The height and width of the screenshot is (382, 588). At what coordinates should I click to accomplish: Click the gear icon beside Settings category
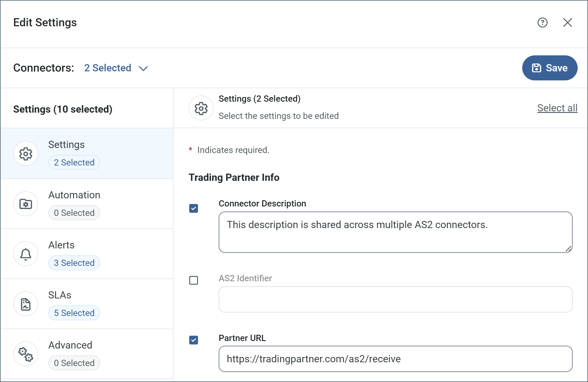[26, 154]
